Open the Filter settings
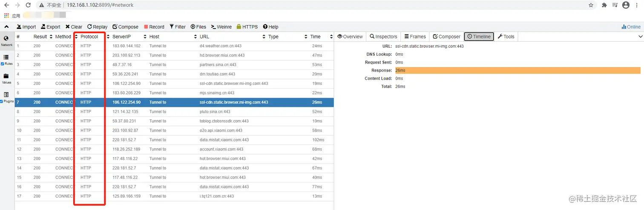Image resolution: width=644 pixels, height=210 pixels. [x=178, y=27]
